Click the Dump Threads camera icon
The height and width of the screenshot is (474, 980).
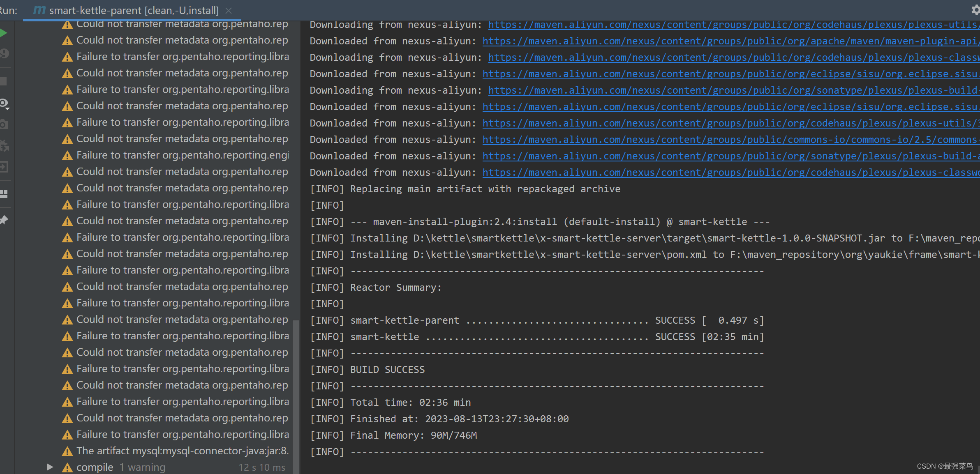3,124
